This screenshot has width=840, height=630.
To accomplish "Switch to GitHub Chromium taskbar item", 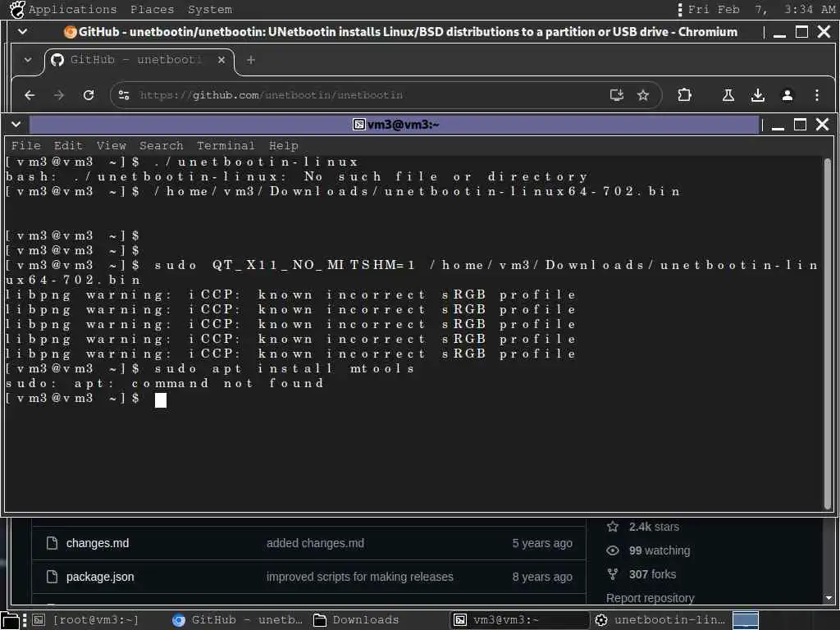I will pyautogui.click(x=237, y=620).
